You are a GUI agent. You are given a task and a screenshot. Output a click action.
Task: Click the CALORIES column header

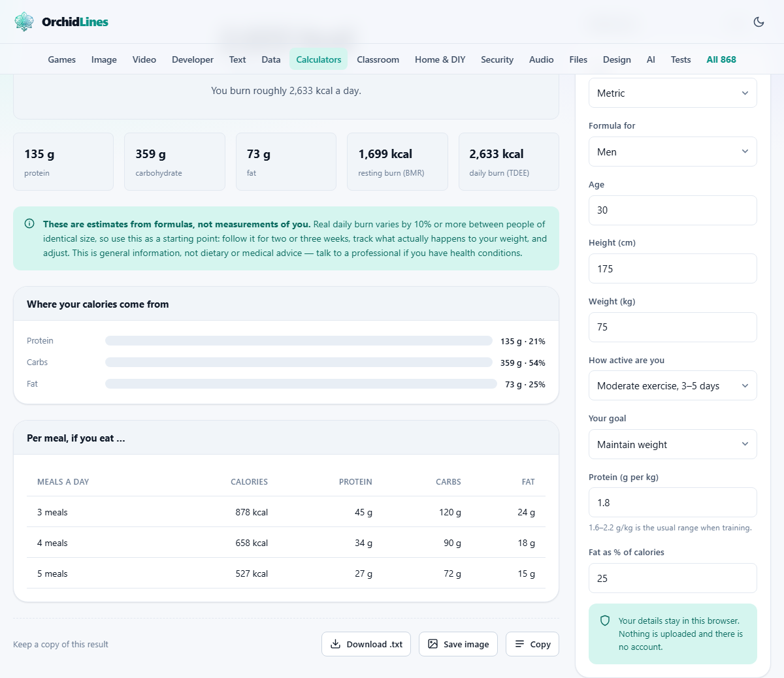249,481
